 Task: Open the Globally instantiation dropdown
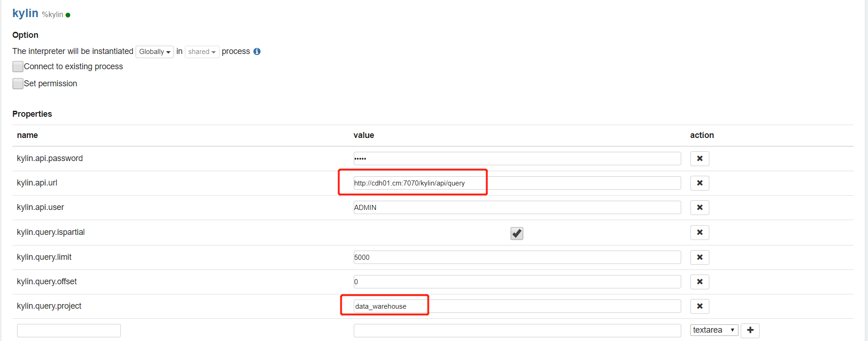tap(155, 52)
